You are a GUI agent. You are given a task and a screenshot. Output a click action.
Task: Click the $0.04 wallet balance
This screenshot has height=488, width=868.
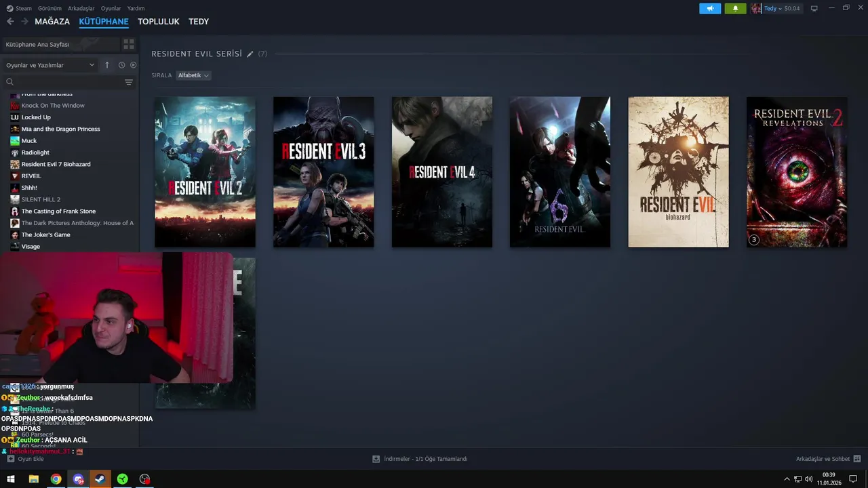pyautogui.click(x=792, y=8)
